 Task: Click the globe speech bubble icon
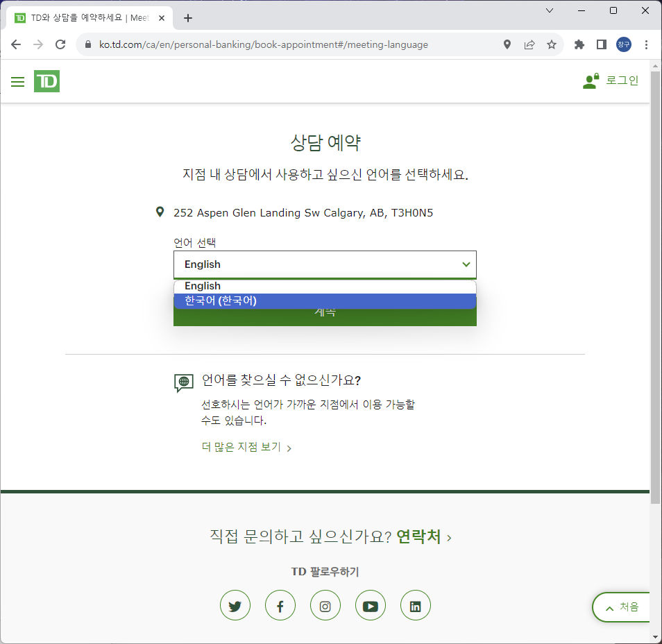(184, 382)
